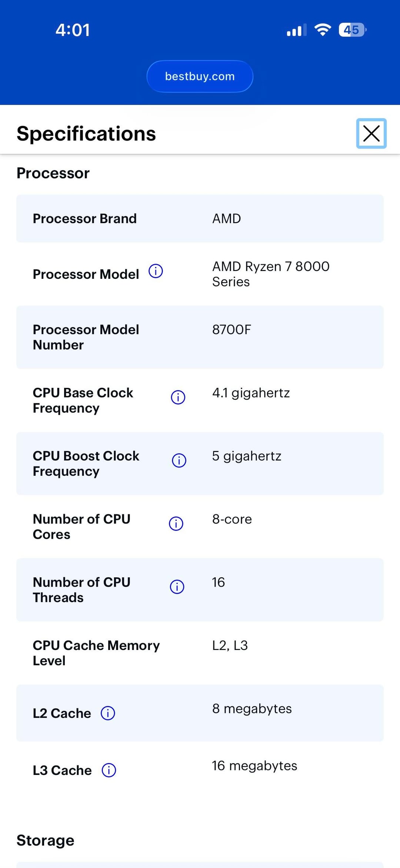
Task: Tap the L2 Cache info icon
Action: (108, 713)
